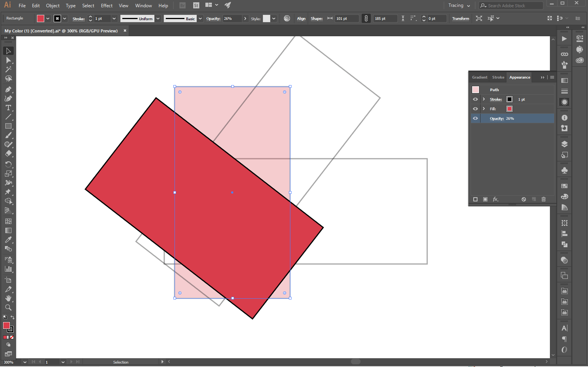Clear appearance in Appearance panel
Viewport: 588px width, 367px height.
(524, 199)
